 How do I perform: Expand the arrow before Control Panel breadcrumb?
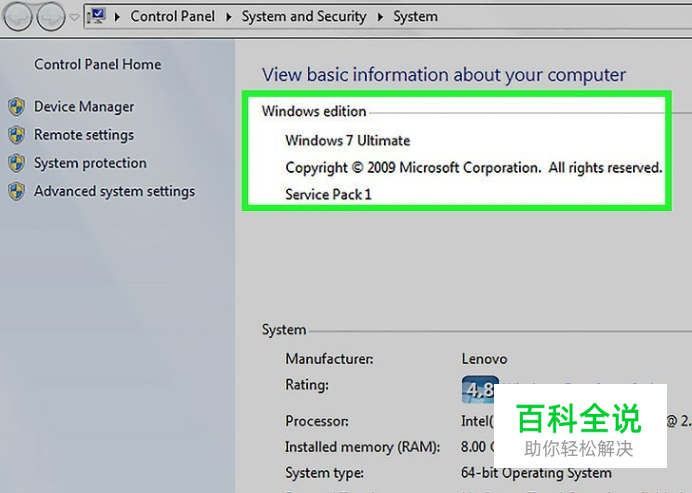pyautogui.click(x=119, y=17)
